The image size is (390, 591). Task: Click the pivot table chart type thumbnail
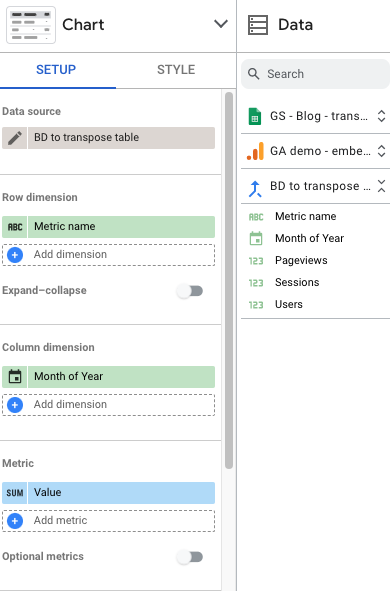pyautogui.click(x=31, y=25)
